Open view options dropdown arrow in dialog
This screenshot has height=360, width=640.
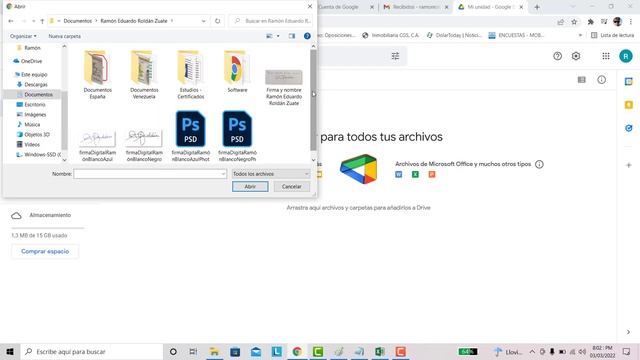[x=278, y=36]
